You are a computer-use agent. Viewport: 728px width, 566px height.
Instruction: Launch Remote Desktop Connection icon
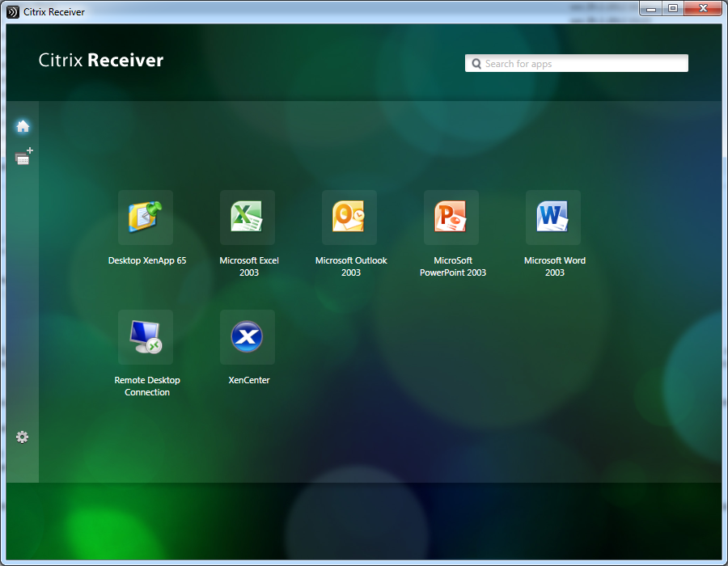tap(146, 337)
